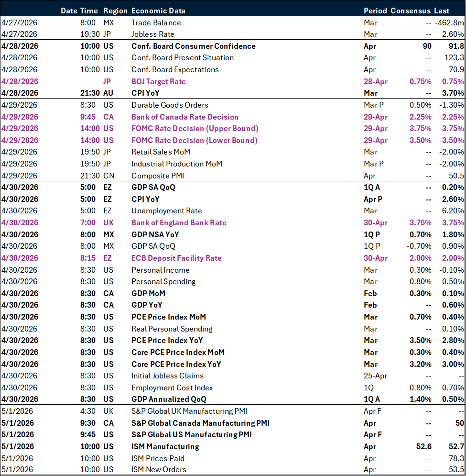The width and height of the screenshot is (466, 476).
Task: Click the Date column header
Action: point(69,11)
